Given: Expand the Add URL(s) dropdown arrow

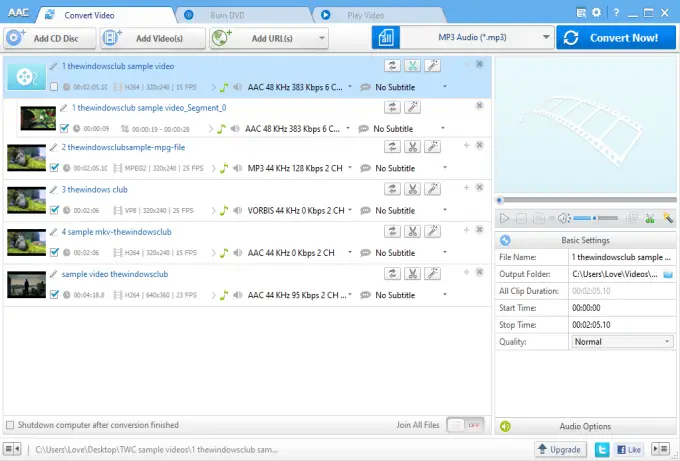Looking at the screenshot, I should [321, 38].
